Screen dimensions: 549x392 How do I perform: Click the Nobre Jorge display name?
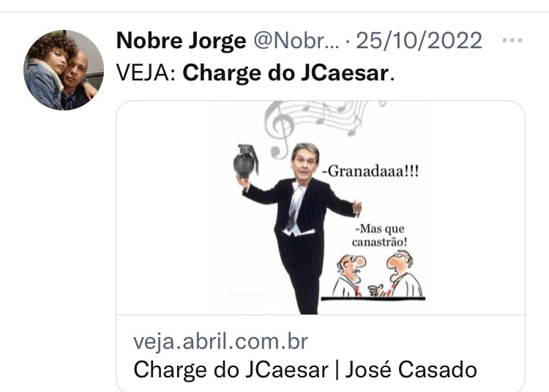181,41
